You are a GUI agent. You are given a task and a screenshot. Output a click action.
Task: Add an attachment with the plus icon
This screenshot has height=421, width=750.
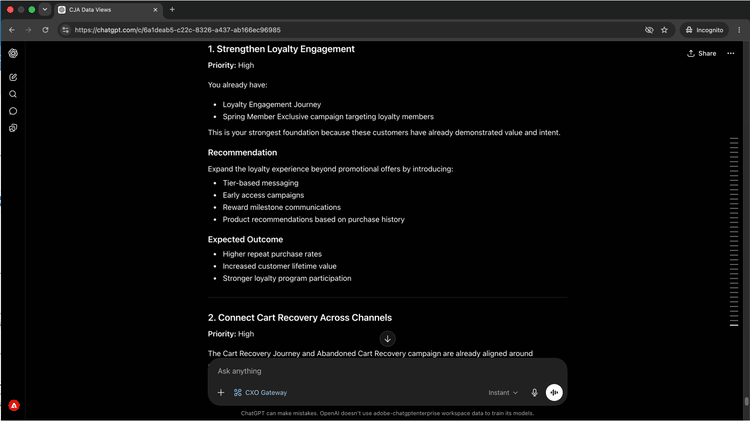[221, 392]
